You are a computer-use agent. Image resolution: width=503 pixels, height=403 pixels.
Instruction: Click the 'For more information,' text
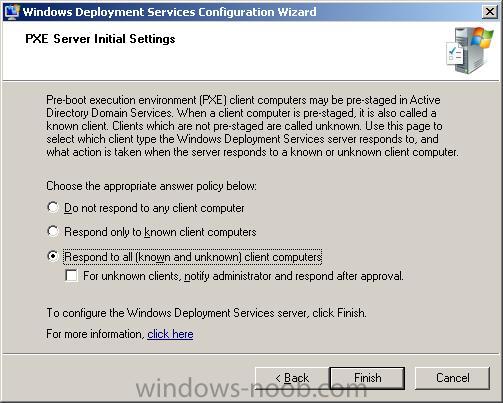[95, 334]
